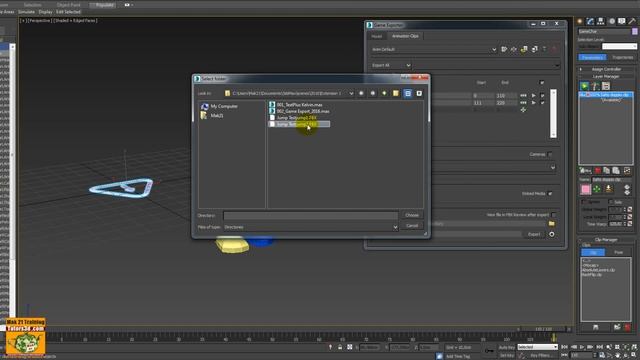This screenshot has height=360, width=640.
Task: Select the Parameters button in Motion panel
Action: point(592,58)
